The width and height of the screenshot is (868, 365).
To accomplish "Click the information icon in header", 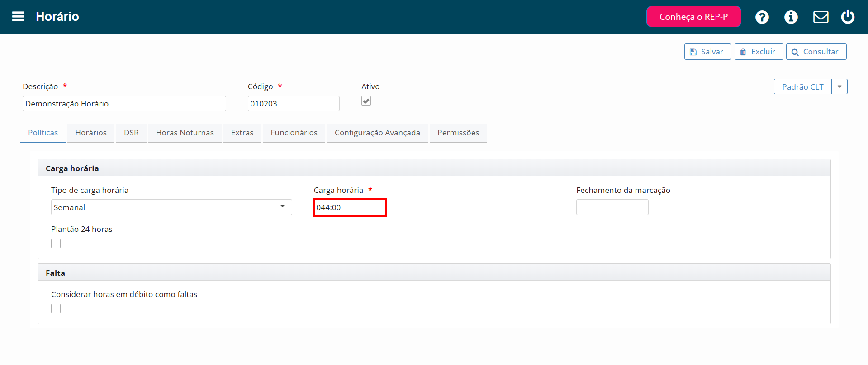I will coord(791,17).
